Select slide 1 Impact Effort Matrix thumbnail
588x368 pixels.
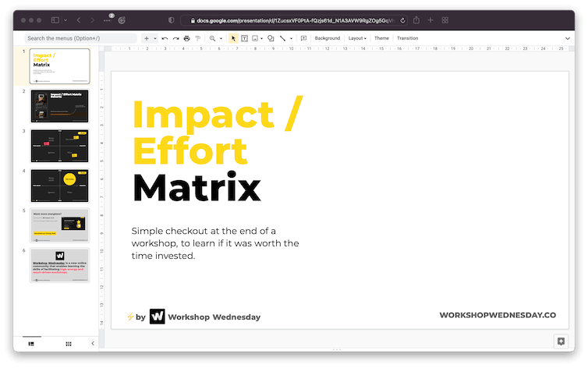[x=59, y=66]
